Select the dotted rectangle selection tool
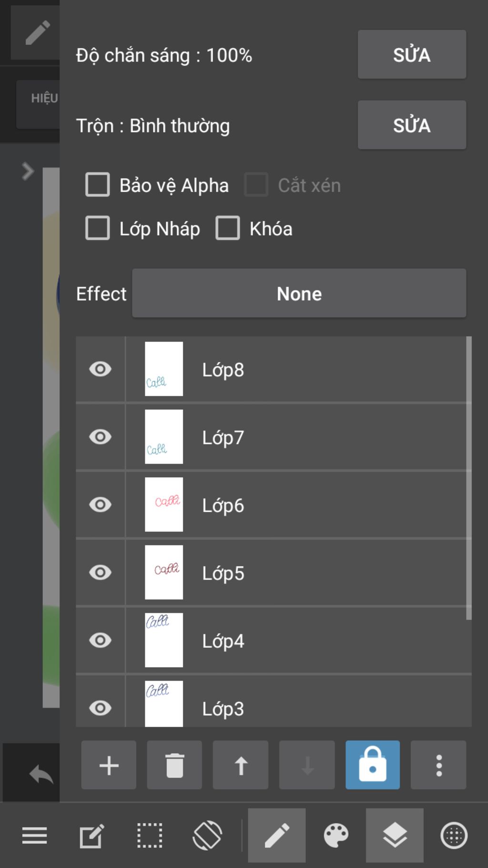The width and height of the screenshot is (488, 868). click(x=150, y=836)
